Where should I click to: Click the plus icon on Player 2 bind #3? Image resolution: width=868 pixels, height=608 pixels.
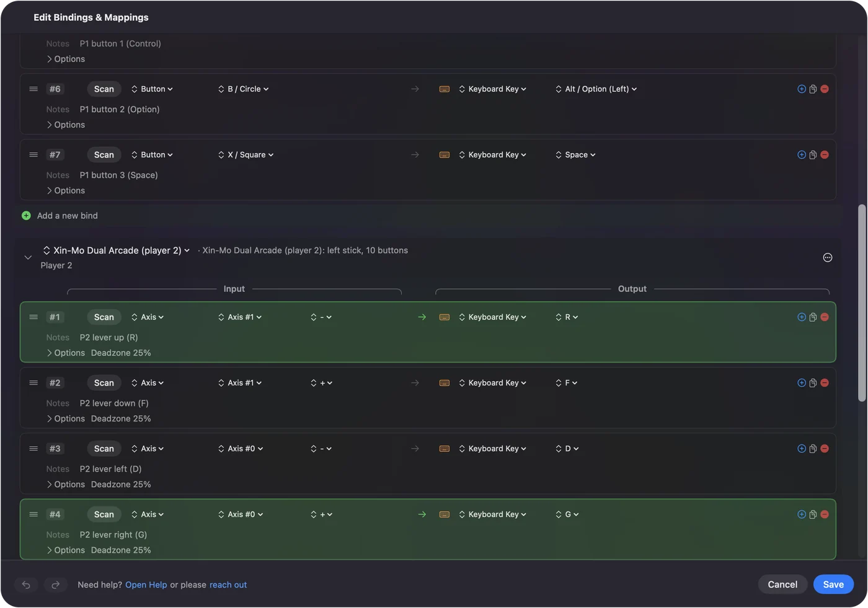802,449
